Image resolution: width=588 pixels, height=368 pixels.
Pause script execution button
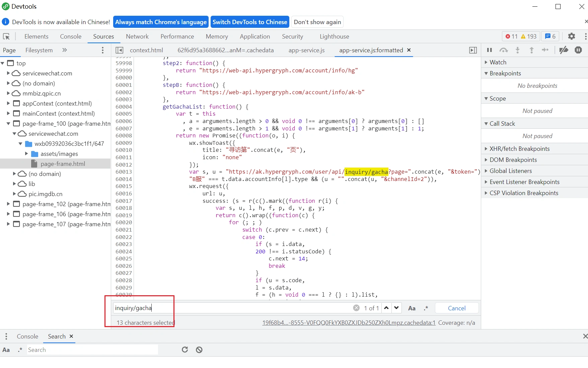coord(489,50)
